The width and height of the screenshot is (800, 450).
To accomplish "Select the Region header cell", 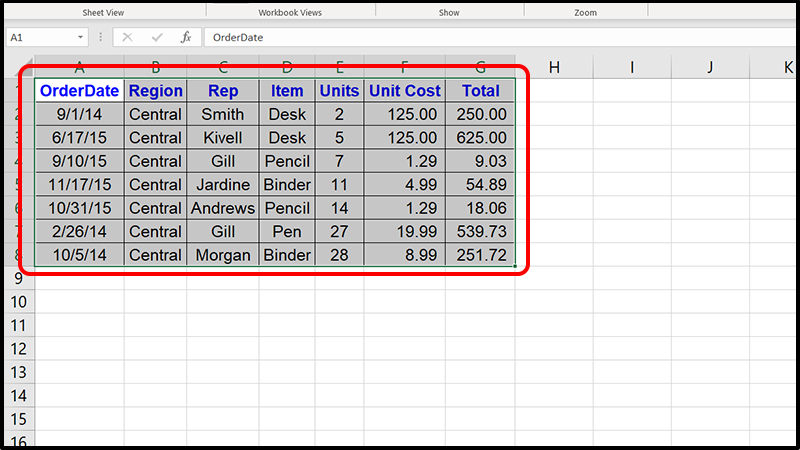I will coord(156,90).
